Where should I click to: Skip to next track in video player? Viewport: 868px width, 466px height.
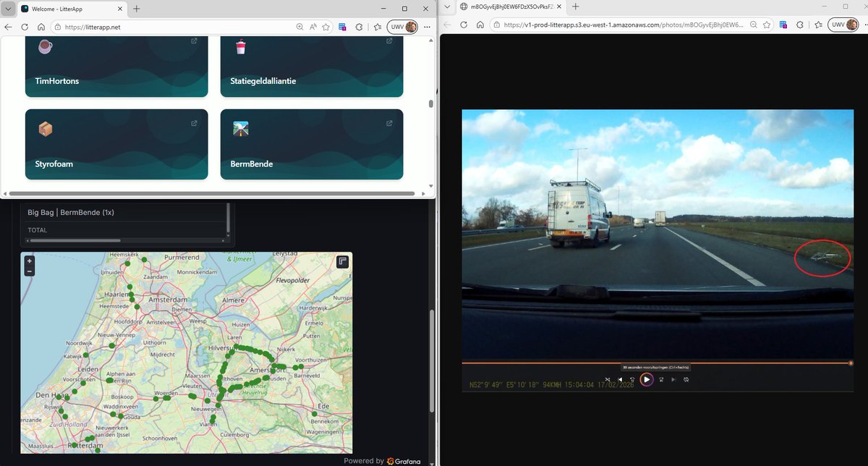coord(673,379)
